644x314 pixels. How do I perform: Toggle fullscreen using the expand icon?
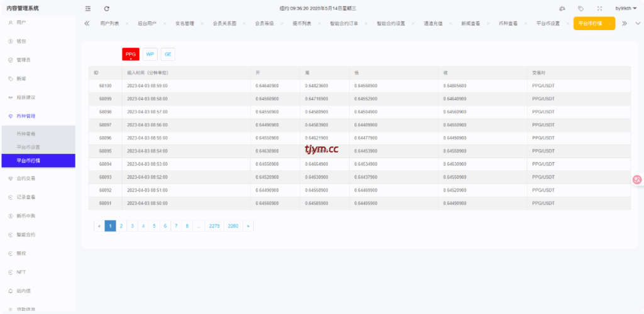(599, 8)
